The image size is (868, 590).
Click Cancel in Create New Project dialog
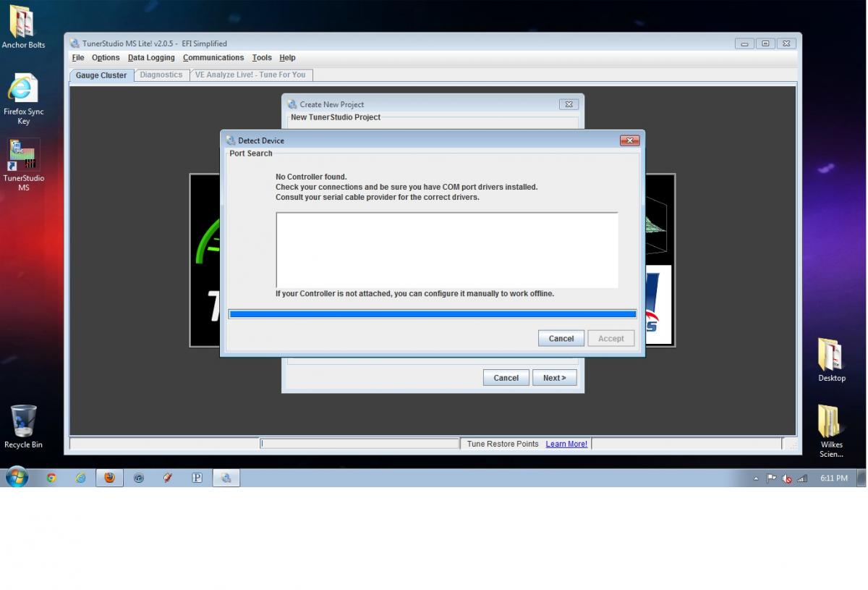tap(506, 377)
